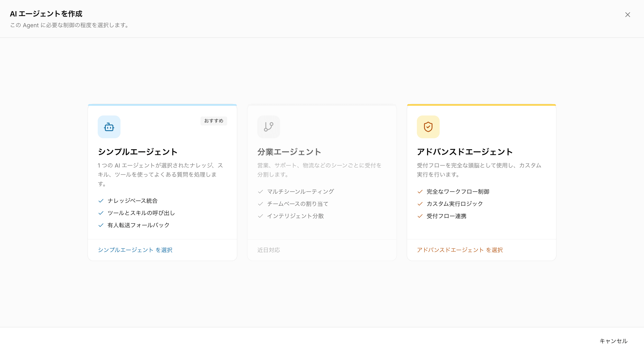Click the shield check icon on the Advanced Agent card
This screenshot has width=644, height=355.
click(428, 127)
